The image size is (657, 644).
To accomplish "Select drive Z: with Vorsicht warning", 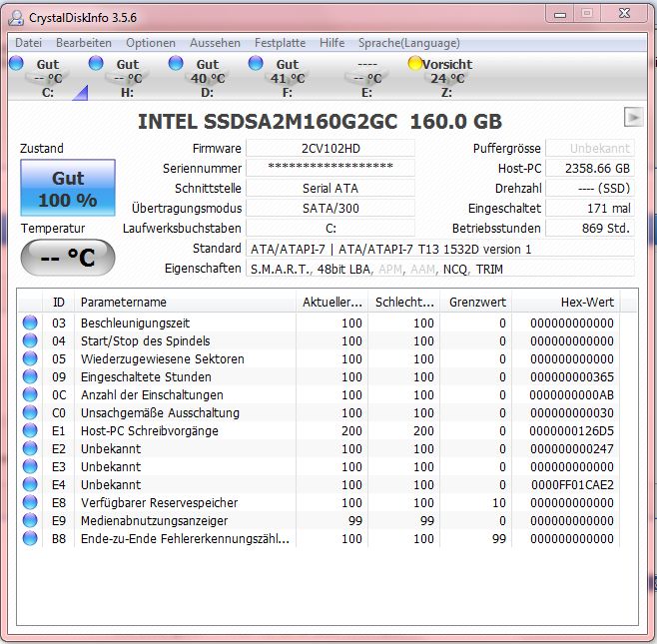I will (x=446, y=78).
